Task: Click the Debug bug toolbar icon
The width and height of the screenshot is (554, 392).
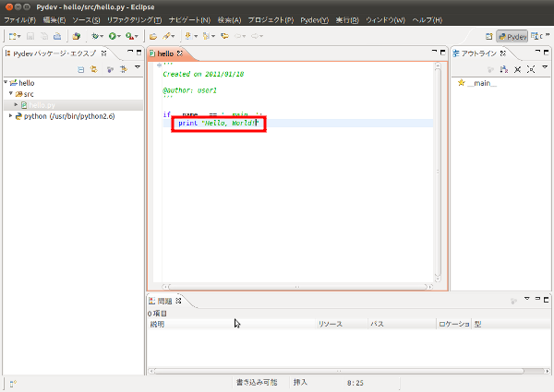Action: pyautogui.click(x=95, y=36)
